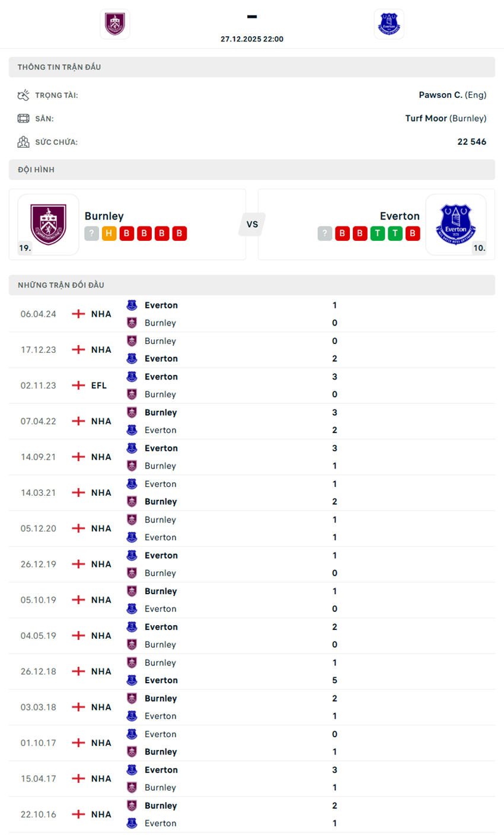Click the EFL competition flag in the 02.11.23 row

pyautogui.click(x=77, y=385)
